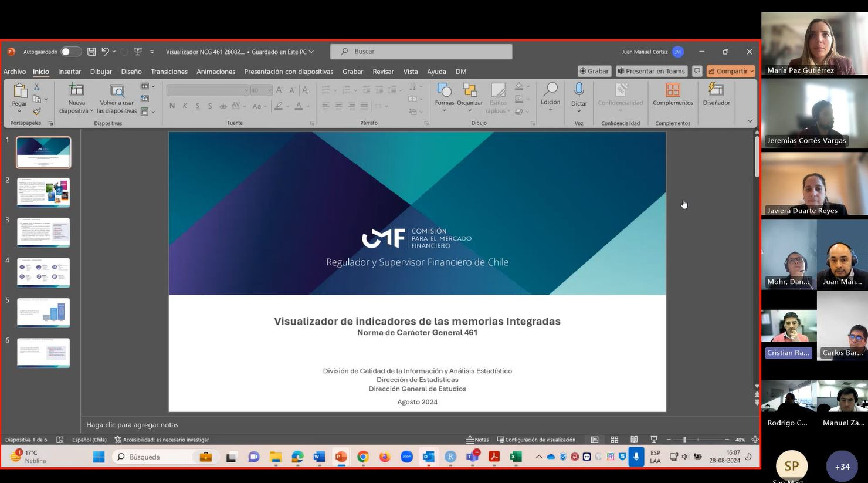Viewport: 868px width, 483px height.
Task: Click the Compartir button
Action: pyautogui.click(x=731, y=71)
